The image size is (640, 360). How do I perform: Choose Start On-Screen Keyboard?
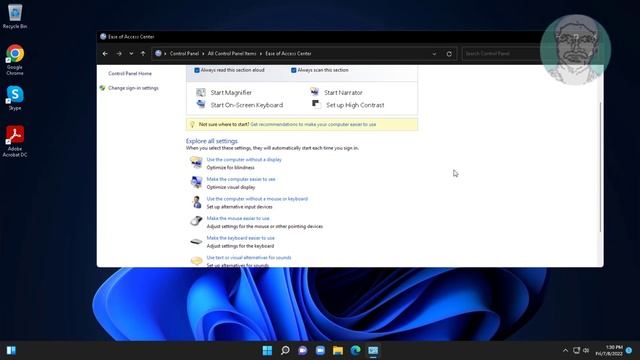tap(247, 105)
